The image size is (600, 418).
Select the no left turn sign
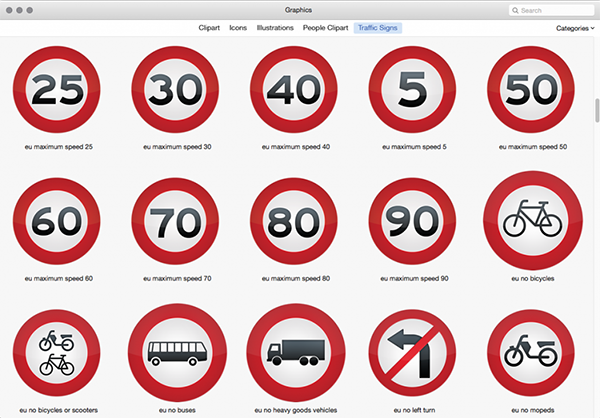pos(412,353)
